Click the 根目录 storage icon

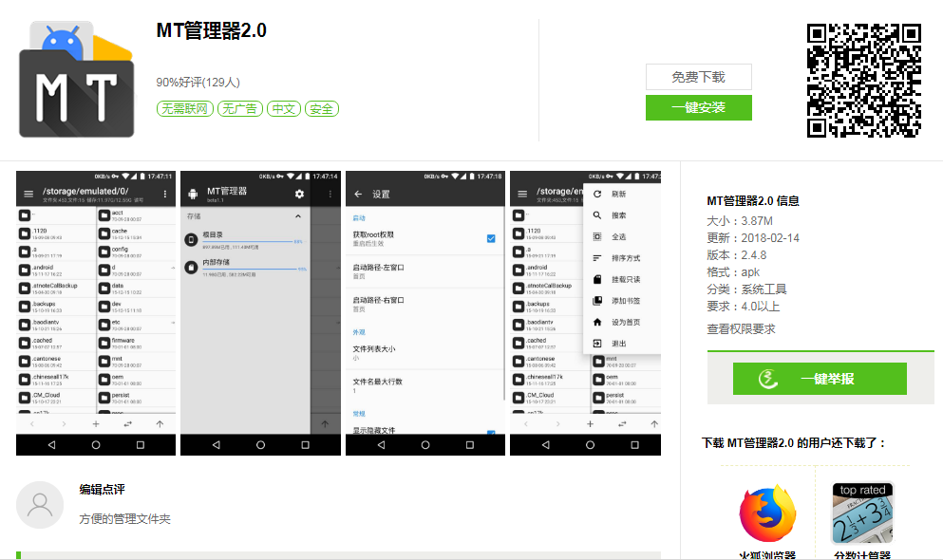pos(191,240)
